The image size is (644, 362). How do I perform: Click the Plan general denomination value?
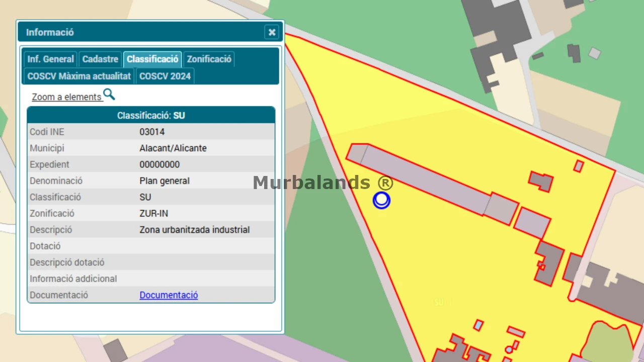pyautogui.click(x=164, y=181)
